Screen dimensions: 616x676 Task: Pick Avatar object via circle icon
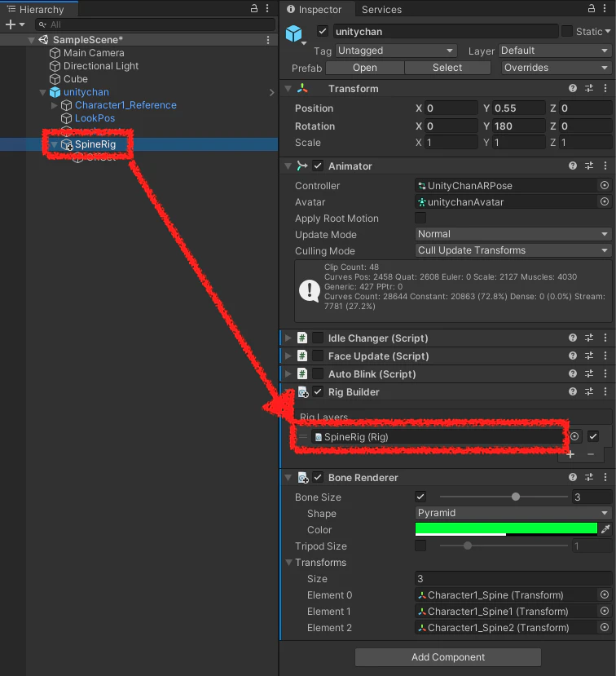(605, 201)
